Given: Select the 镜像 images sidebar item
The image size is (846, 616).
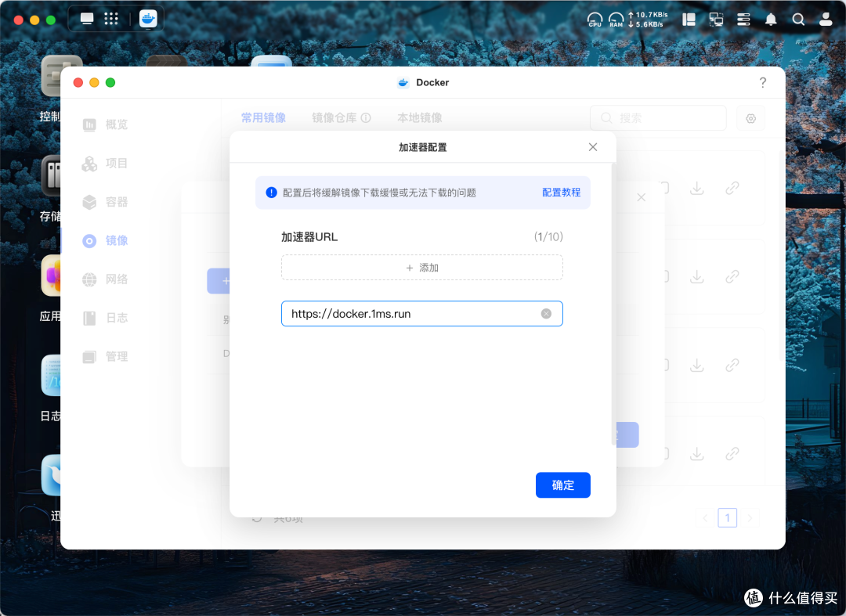Looking at the screenshot, I should click(106, 240).
